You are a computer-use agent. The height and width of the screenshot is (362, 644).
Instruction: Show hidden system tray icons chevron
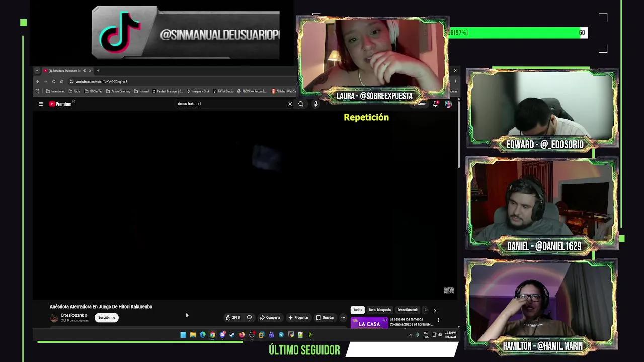pos(411,335)
